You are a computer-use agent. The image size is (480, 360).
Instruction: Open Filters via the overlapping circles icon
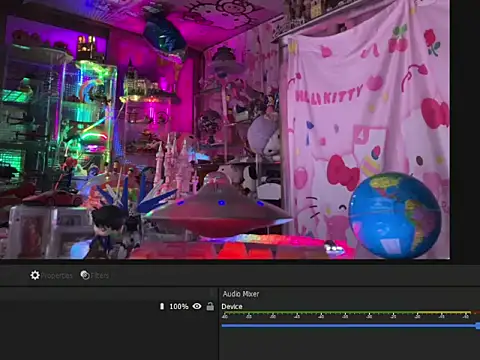click(x=85, y=275)
